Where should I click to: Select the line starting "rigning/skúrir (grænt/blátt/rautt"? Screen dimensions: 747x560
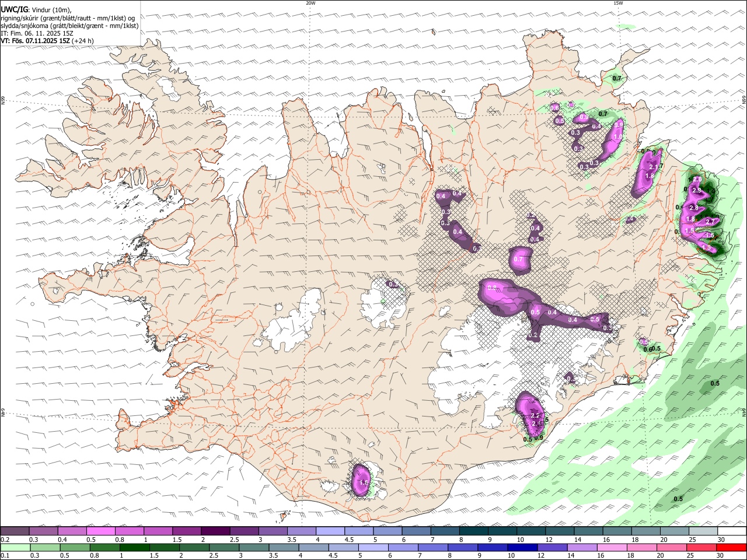(68, 18)
